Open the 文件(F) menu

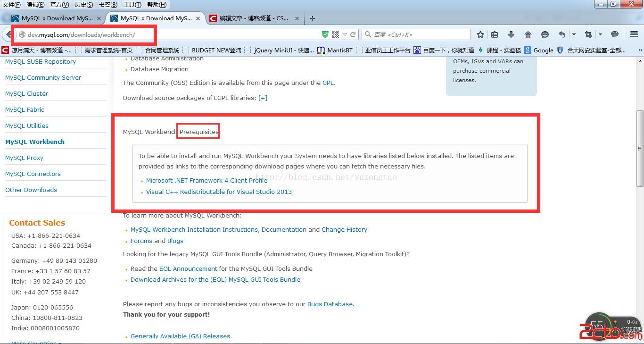click(12, 5)
